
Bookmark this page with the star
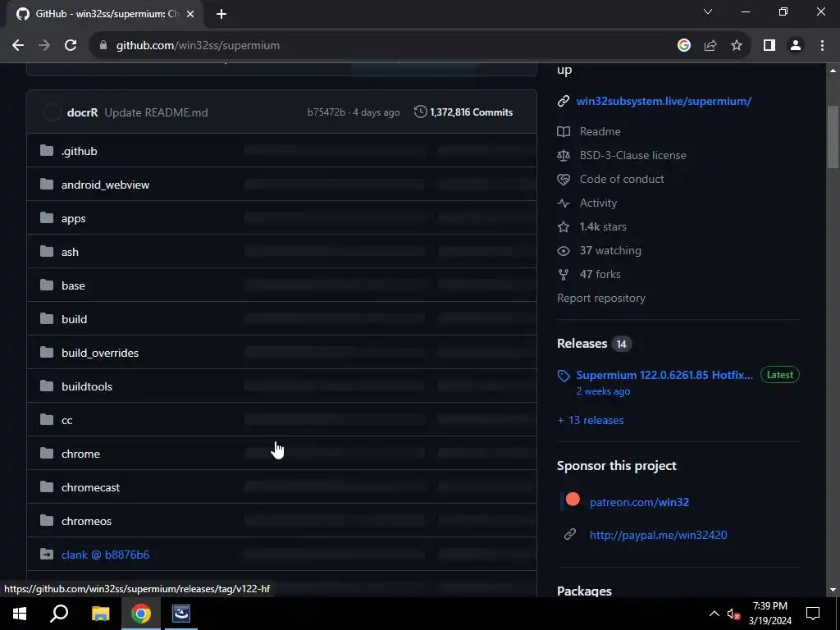point(737,46)
